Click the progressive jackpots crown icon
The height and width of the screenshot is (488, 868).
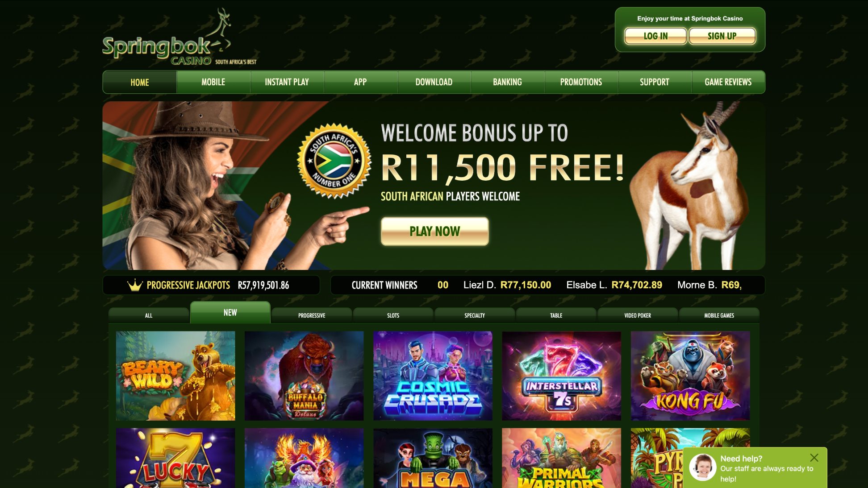(x=135, y=285)
